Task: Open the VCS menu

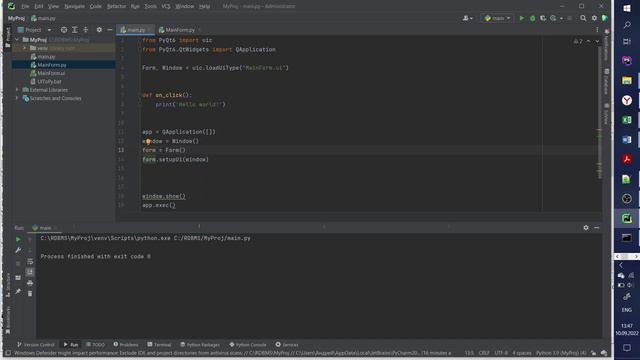Action: coord(166,6)
